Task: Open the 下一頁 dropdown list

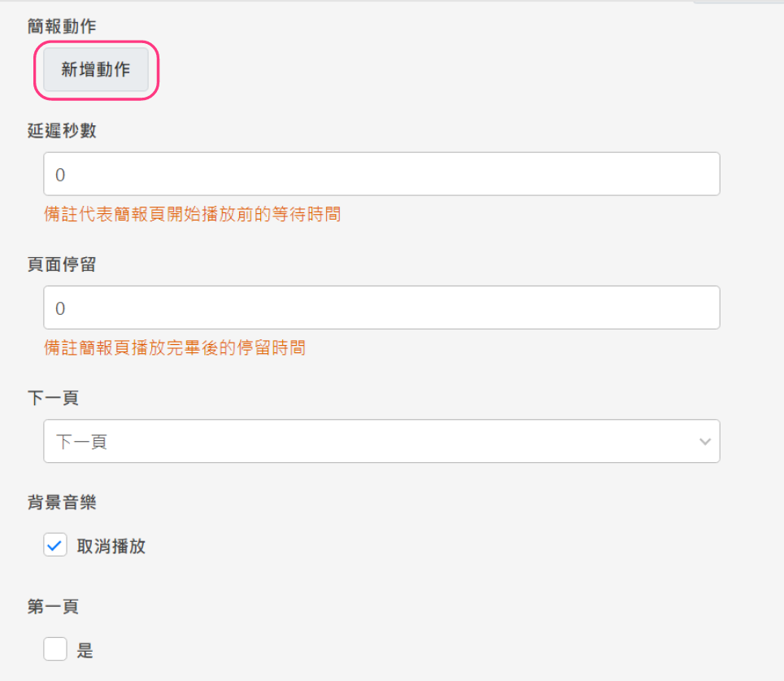Action: (381, 441)
